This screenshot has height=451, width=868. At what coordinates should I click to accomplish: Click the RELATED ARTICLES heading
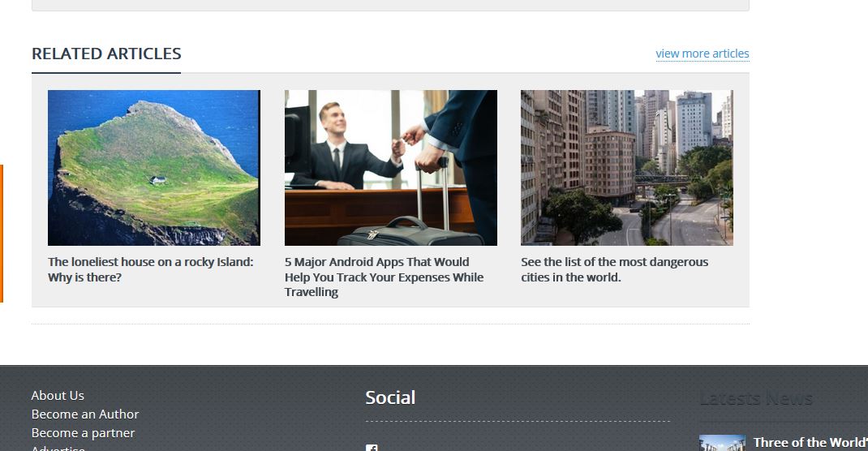(x=106, y=54)
